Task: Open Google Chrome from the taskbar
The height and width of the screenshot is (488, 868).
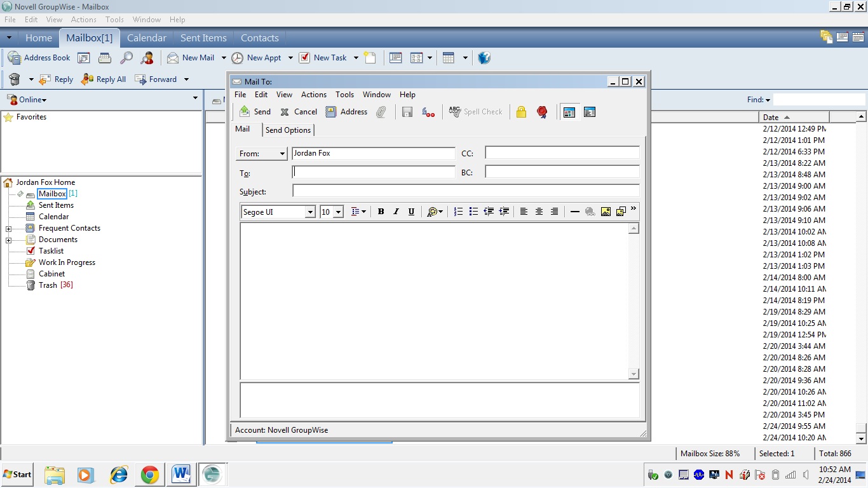Action: click(x=150, y=475)
